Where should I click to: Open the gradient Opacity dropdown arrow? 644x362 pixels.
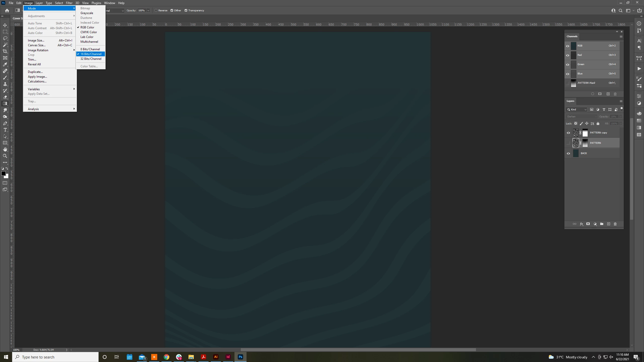(x=148, y=11)
